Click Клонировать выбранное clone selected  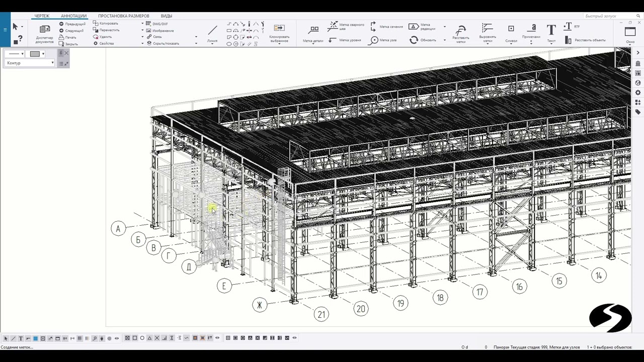[x=279, y=33]
